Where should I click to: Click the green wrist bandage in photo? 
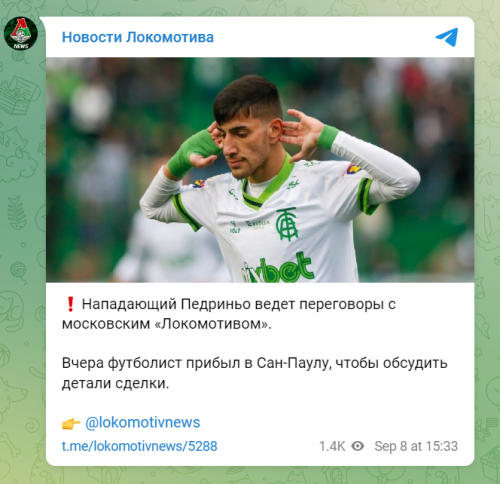tap(194, 153)
